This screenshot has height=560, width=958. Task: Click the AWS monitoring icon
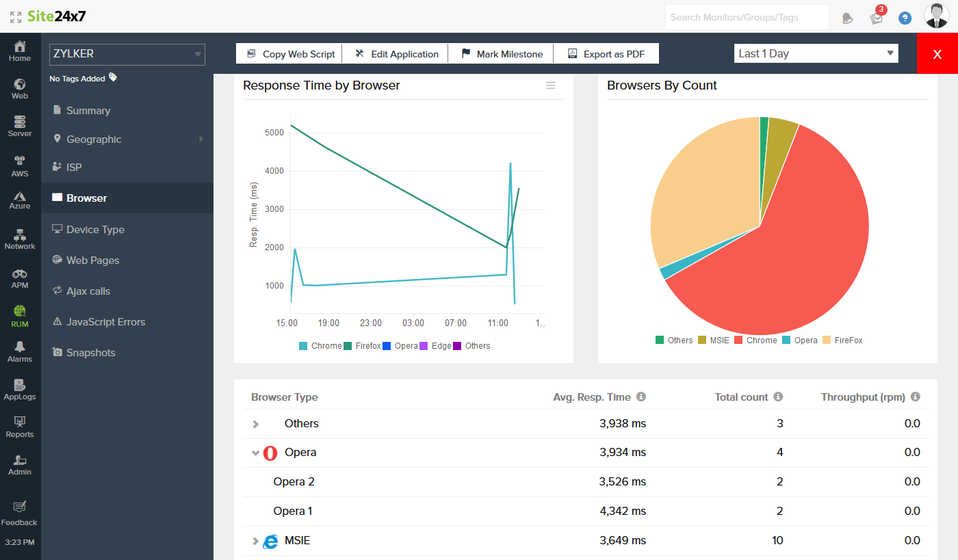20,165
